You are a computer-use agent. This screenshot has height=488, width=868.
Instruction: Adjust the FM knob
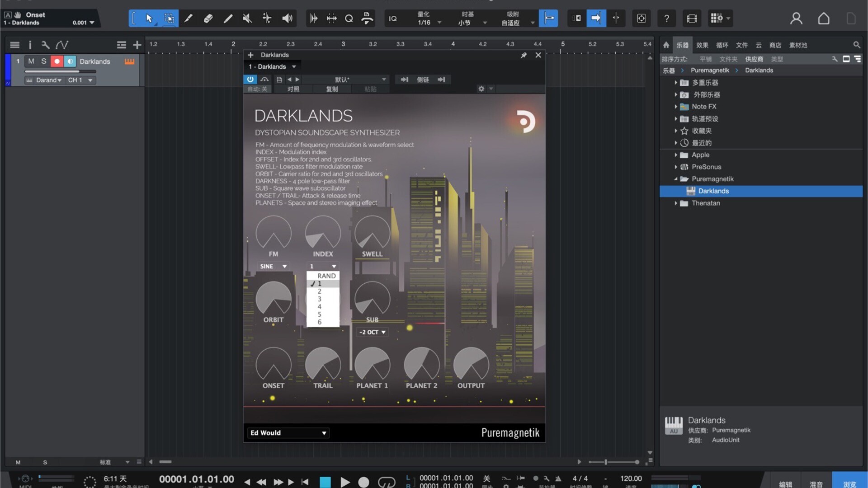click(273, 233)
